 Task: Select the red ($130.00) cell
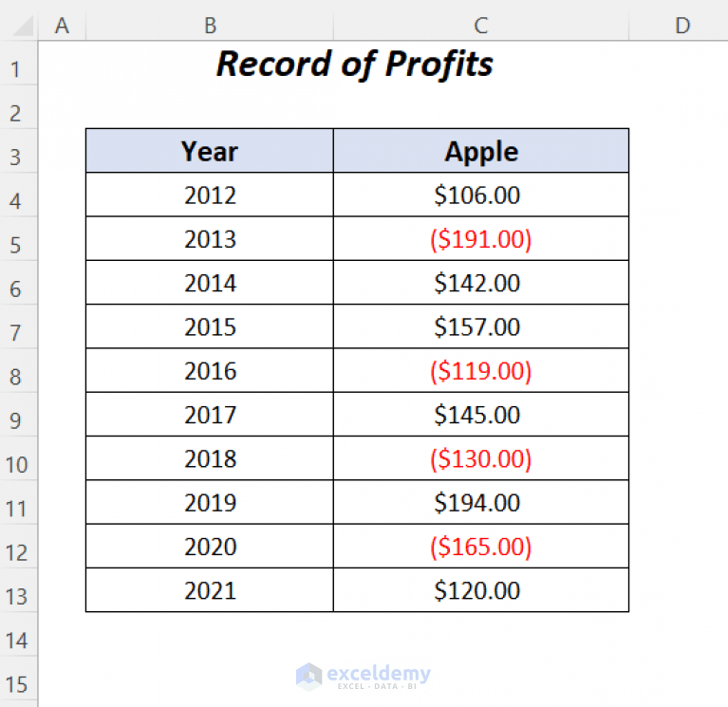[481, 458]
